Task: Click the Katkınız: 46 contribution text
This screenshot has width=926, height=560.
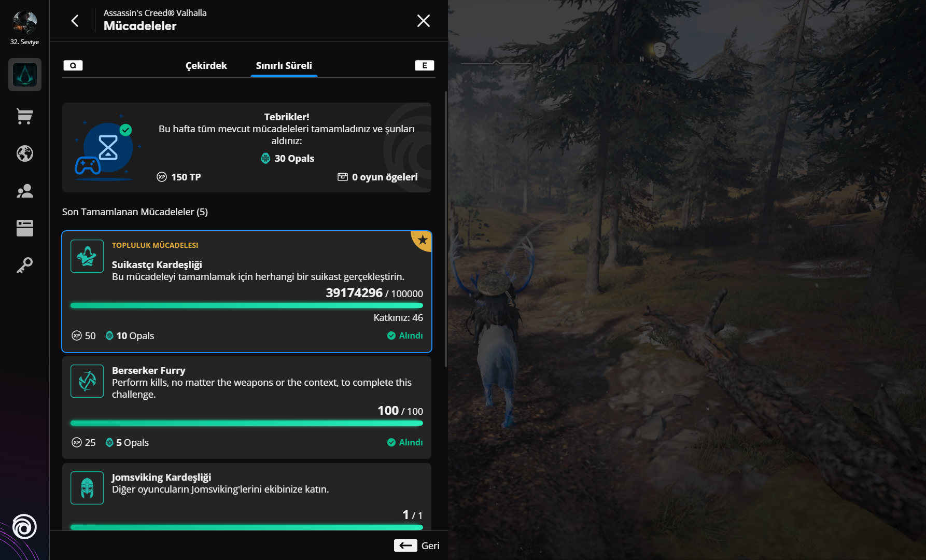Action: pos(398,317)
